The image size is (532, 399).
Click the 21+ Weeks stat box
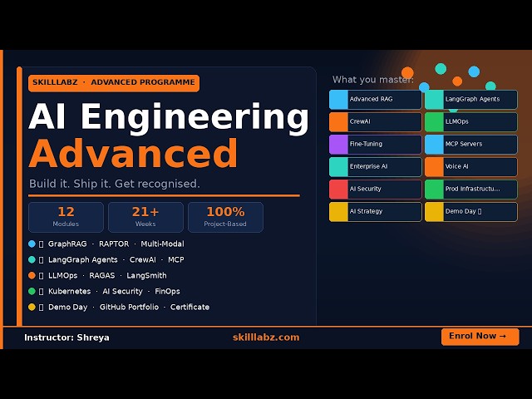pos(145,217)
